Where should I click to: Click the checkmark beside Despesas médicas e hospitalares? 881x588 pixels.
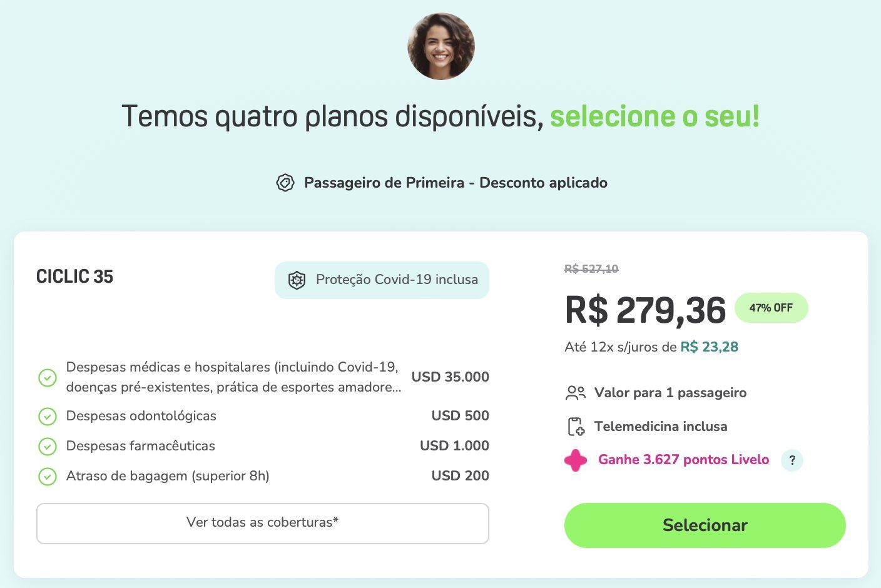coord(48,377)
